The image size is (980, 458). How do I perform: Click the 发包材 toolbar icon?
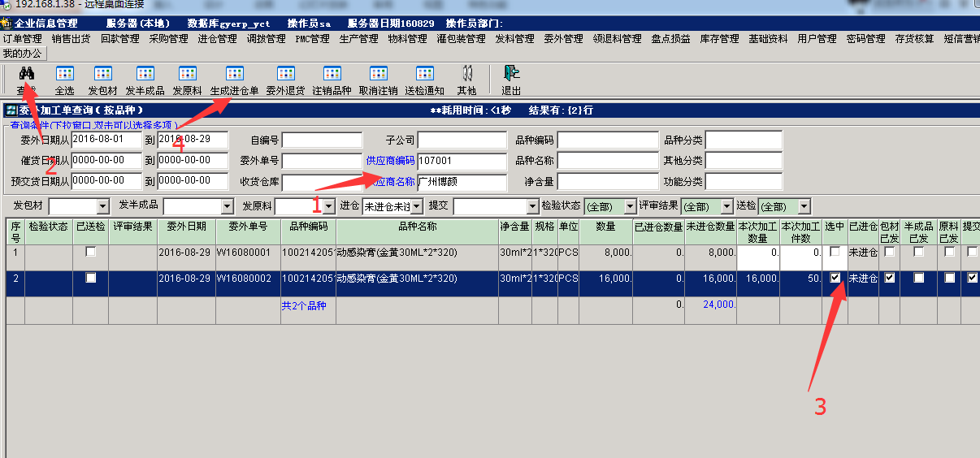click(103, 75)
